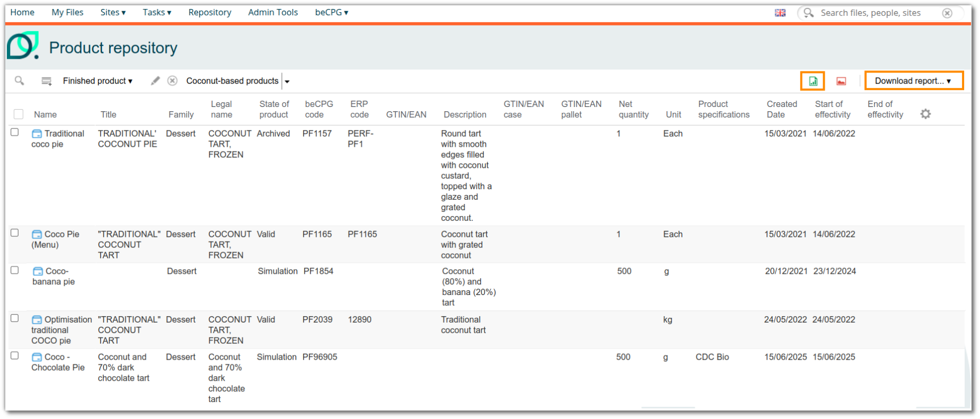Open the Traditional coco pie product
This screenshot has width=980, height=419.
(x=58, y=139)
